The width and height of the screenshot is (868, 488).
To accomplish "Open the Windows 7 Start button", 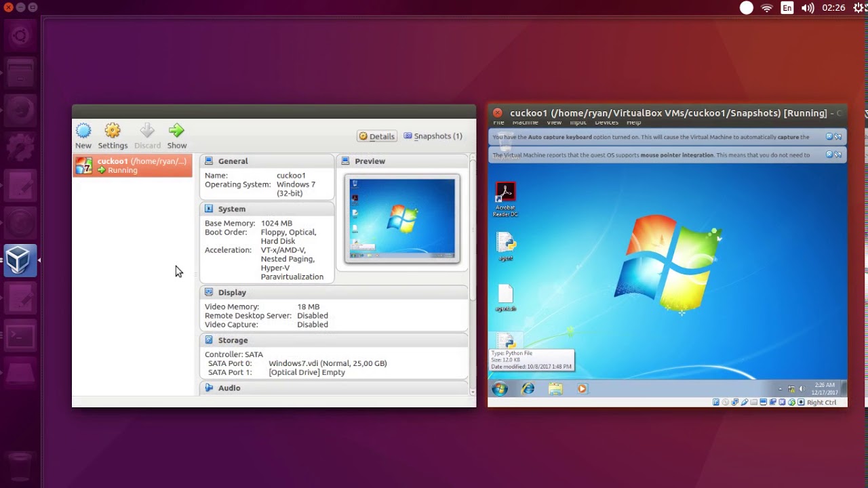I will (x=500, y=388).
